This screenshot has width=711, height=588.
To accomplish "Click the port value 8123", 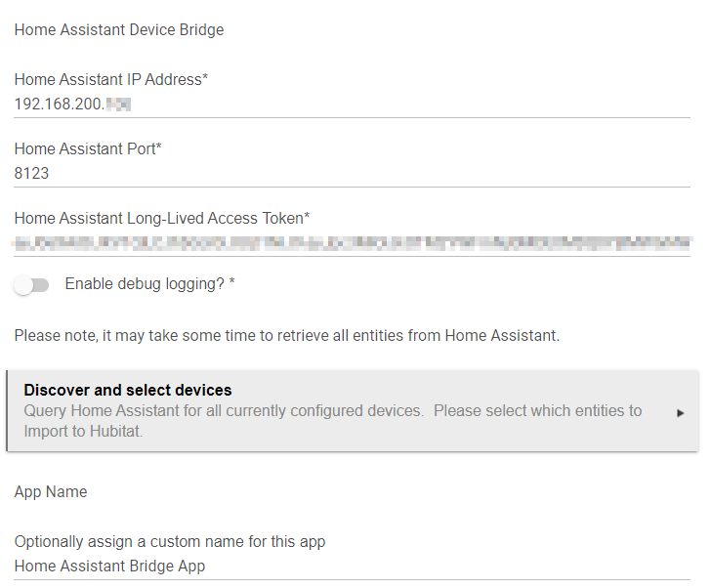I will [32, 174].
